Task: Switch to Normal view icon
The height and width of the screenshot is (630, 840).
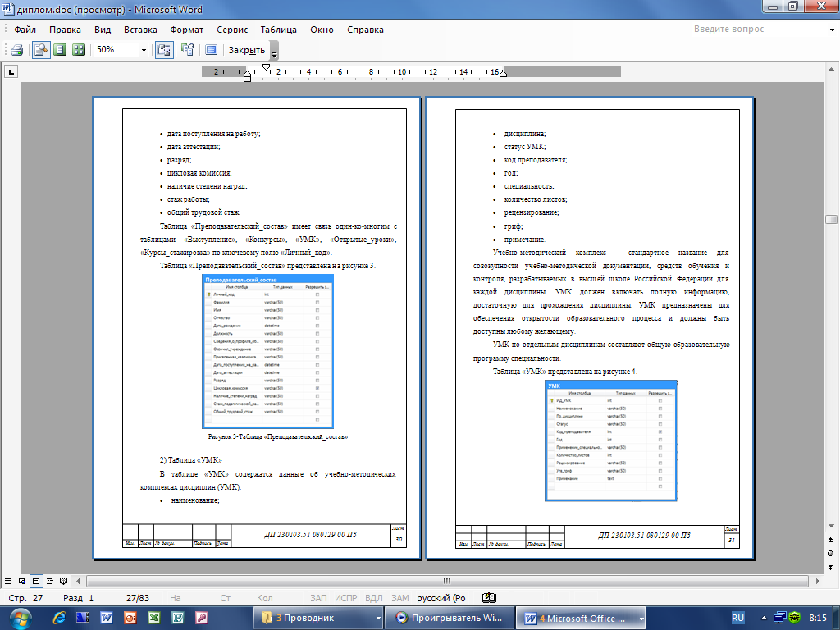Action: (8, 581)
